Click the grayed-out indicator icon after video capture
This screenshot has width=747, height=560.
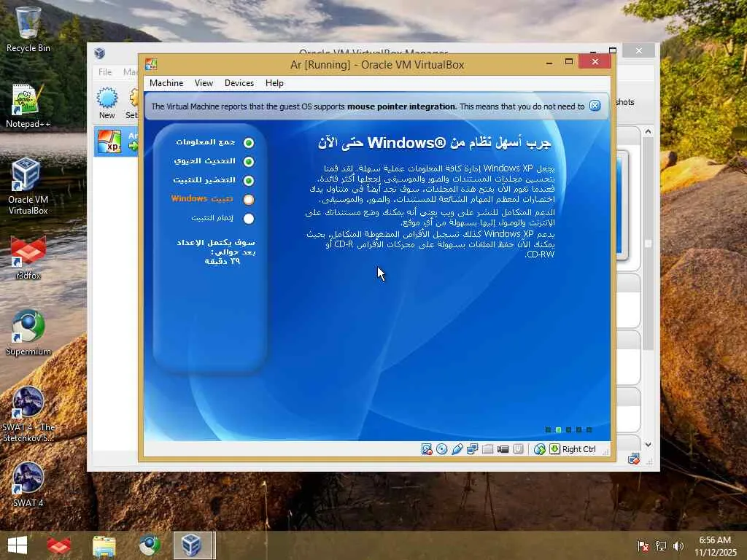point(518,449)
